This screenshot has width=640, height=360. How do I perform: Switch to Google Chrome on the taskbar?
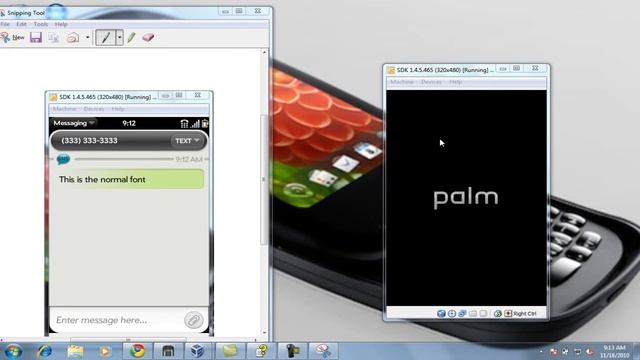(137, 351)
